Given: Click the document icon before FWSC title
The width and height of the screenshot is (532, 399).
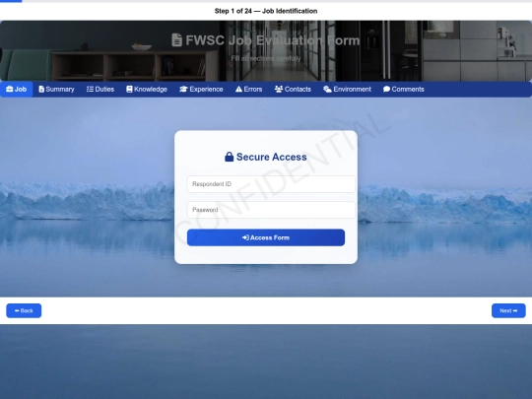Looking at the screenshot, I should (176, 40).
